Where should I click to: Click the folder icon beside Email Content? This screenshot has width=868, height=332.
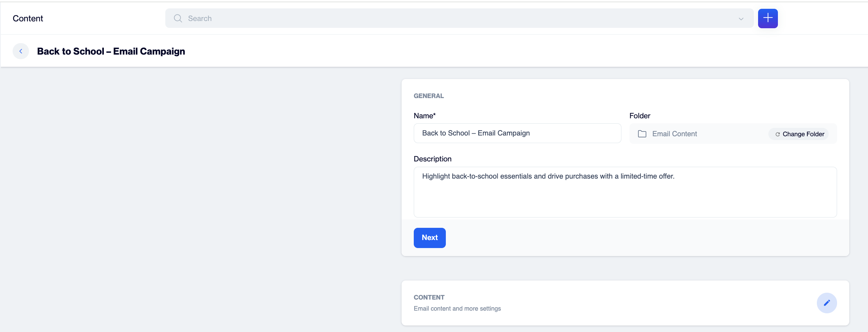[642, 134]
